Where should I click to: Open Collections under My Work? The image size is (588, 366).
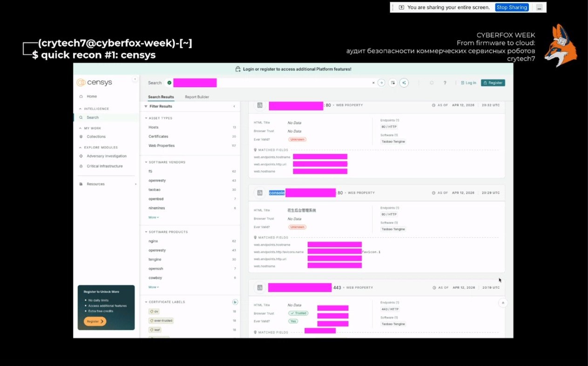point(96,136)
